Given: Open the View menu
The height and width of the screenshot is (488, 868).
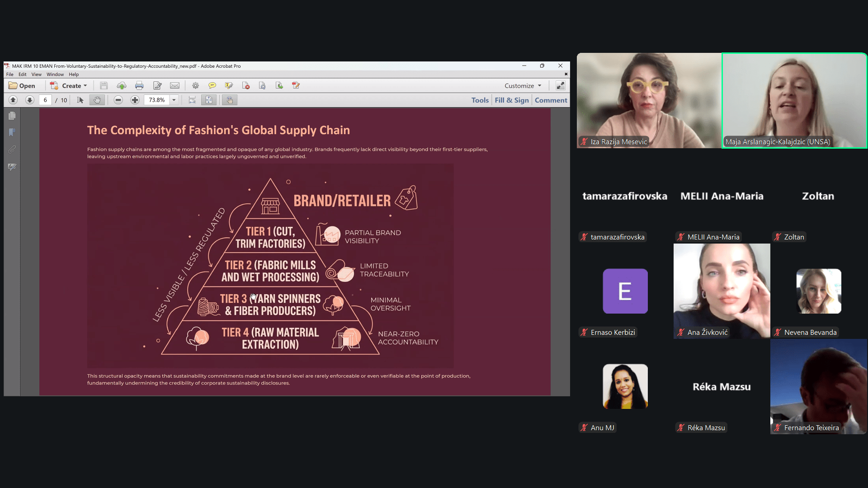Looking at the screenshot, I should pyautogui.click(x=36, y=74).
